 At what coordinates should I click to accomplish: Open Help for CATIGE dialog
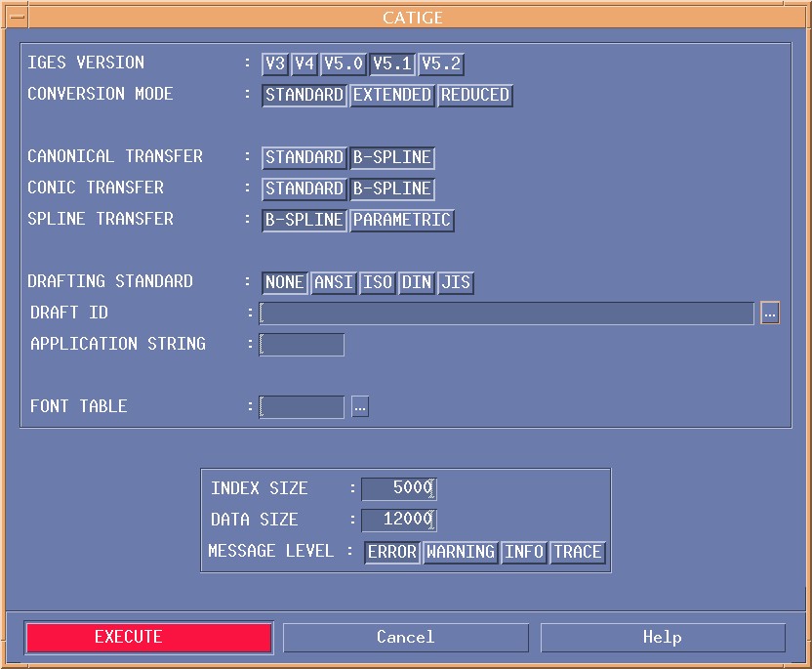tap(663, 638)
